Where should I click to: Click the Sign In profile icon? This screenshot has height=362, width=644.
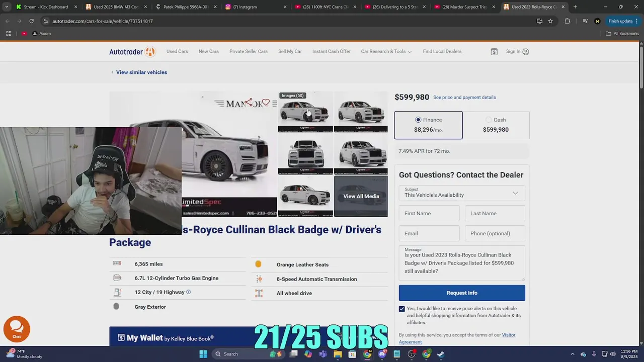(526, 51)
